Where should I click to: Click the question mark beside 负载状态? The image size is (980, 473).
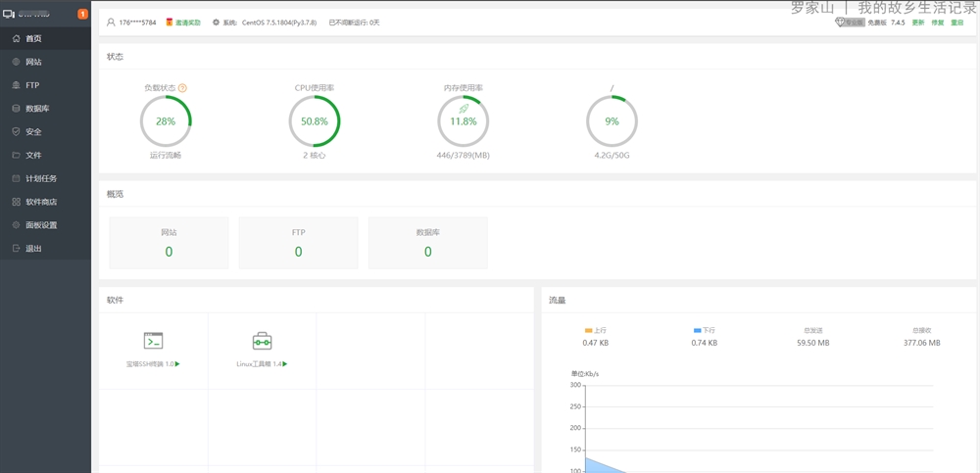pos(182,88)
